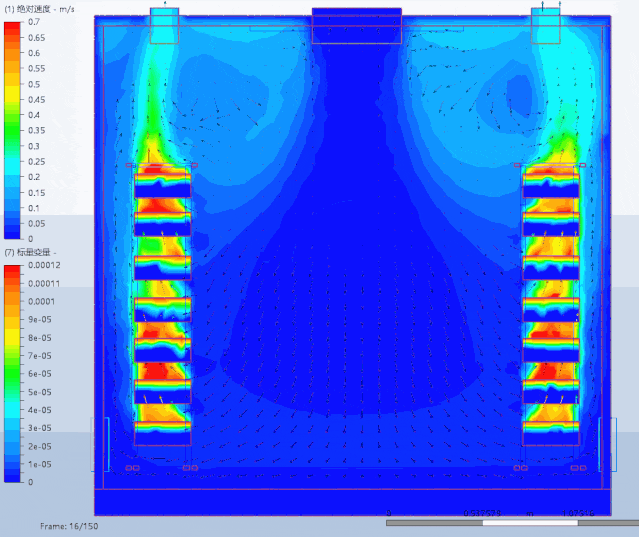Click the top-right cyan outlet box
Viewport: 639px width, 537px height.
point(546,25)
